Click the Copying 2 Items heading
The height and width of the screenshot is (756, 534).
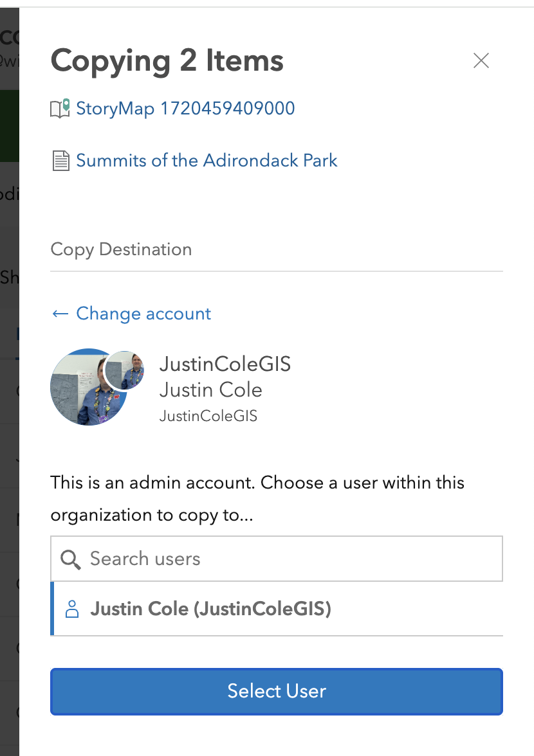167,61
